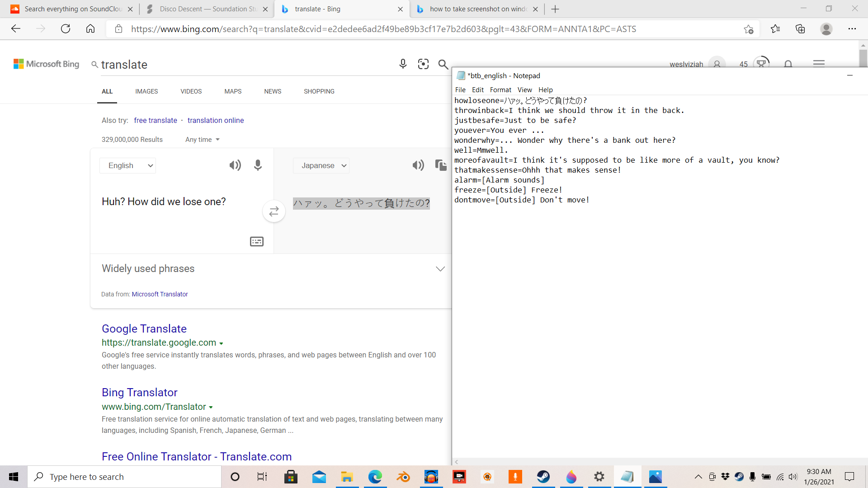Image resolution: width=868 pixels, height=488 pixels.
Task: Click the swap languages button in the translator
Action: (274, 211)
